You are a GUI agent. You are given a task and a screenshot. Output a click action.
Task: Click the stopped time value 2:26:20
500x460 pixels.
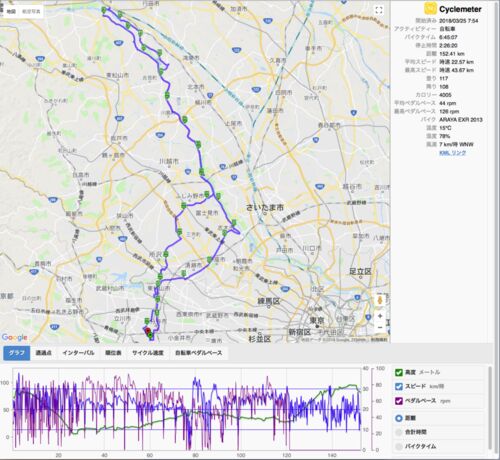448,45
